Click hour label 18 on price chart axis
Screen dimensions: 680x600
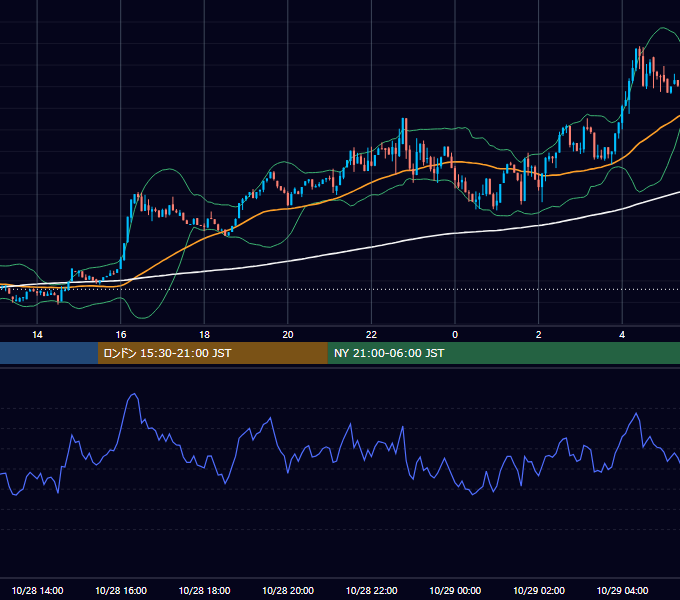point(204,335)
